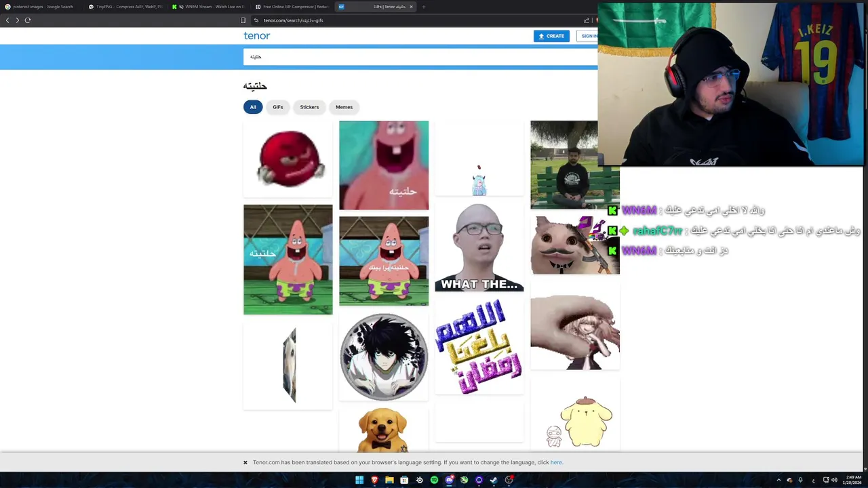Close the Tenor GIFs tab
868x488 pixels.
[x=411, y=7]
